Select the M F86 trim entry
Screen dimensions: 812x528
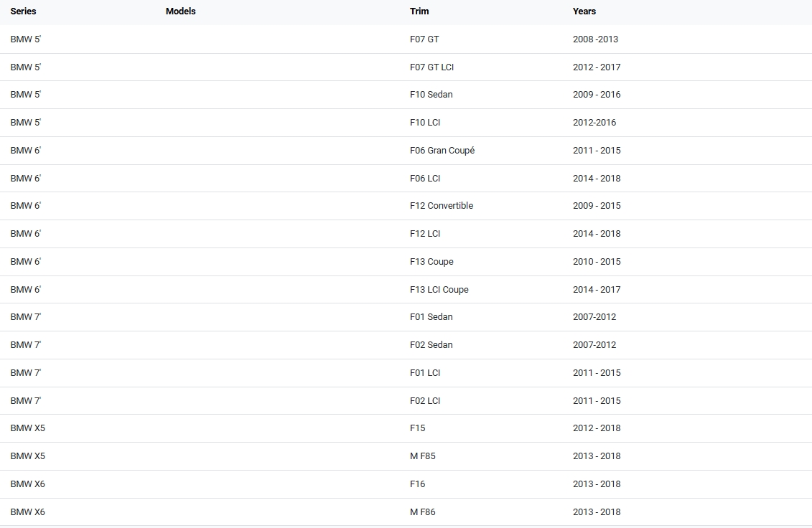click(x=422, y=512)
